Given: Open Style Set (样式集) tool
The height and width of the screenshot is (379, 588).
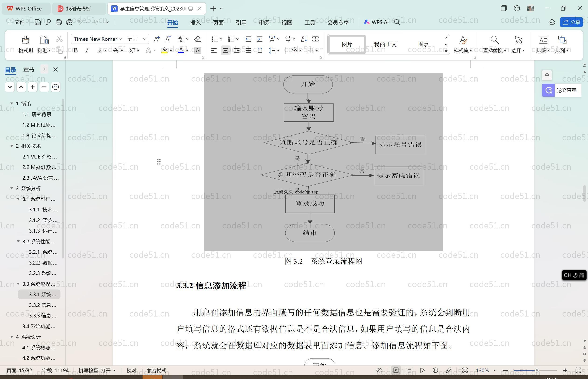Looking at the screenshot, I should (463, 44).
